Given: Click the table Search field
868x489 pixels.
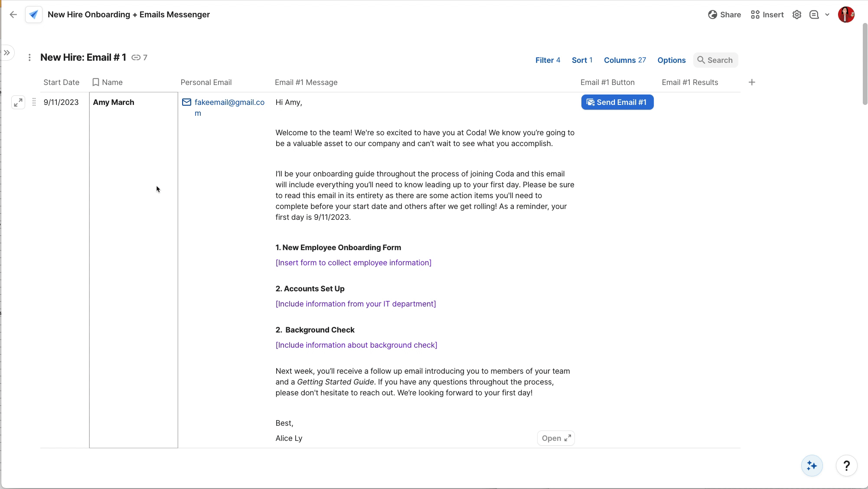Looking at the screenshot, I should click(716, 60).
